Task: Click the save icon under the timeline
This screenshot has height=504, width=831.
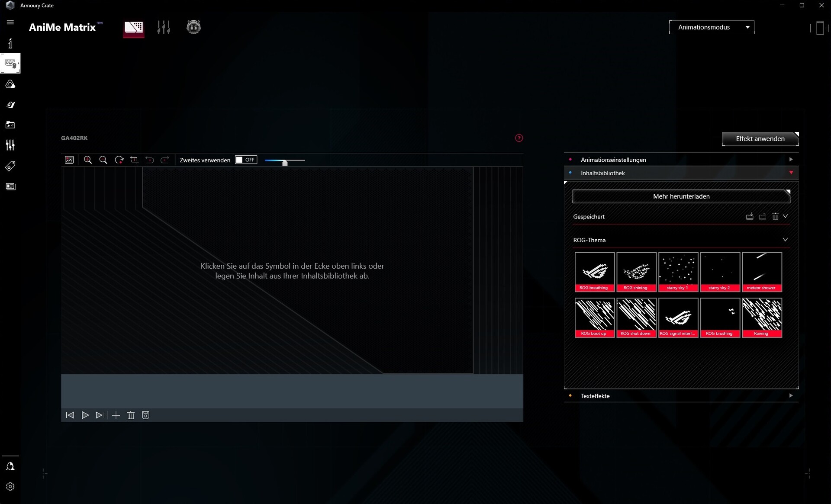Action: (146, 415)
